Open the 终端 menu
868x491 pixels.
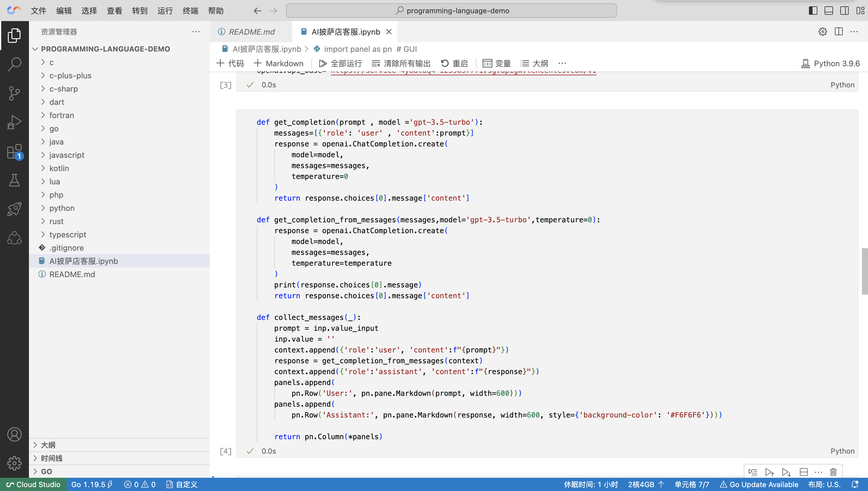click(190, 11)
